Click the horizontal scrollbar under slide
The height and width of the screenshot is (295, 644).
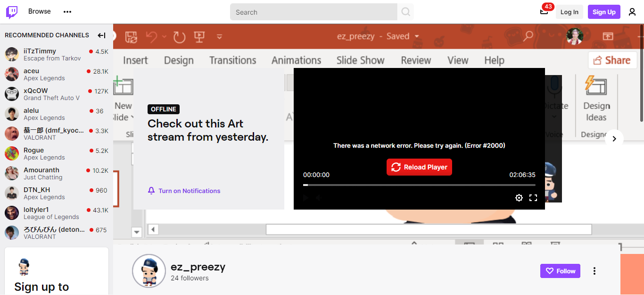429,229
